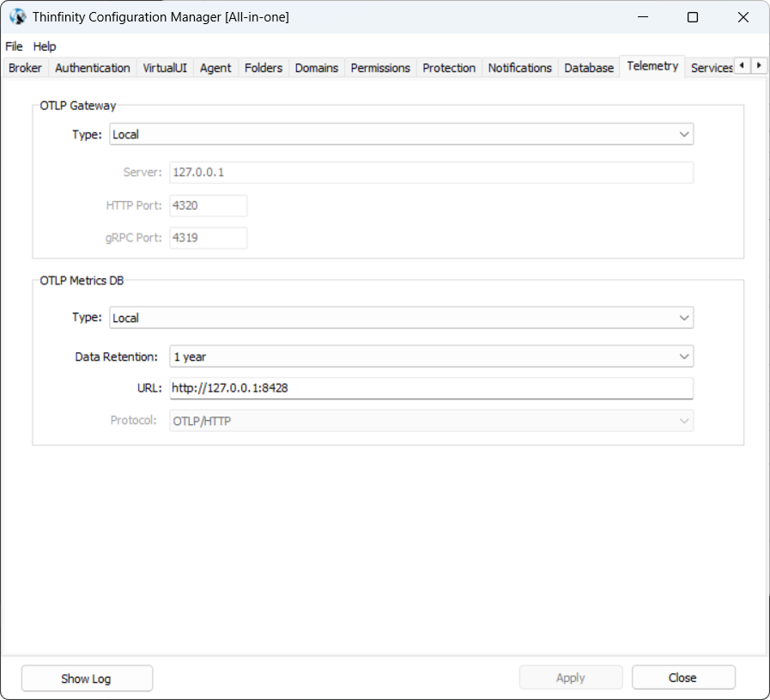
Task: Expand the OTLP Metrics DB Type dropdown
Action: 401,318
